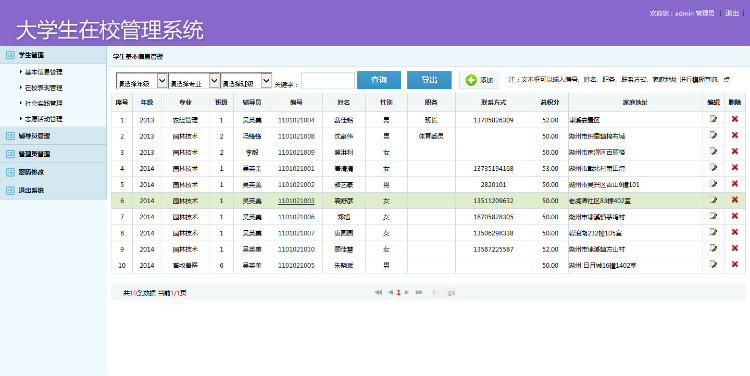The height and width of the screenshot is (376, 750).
Task: Click the 53.00 score cell
Action: [550, 168]
